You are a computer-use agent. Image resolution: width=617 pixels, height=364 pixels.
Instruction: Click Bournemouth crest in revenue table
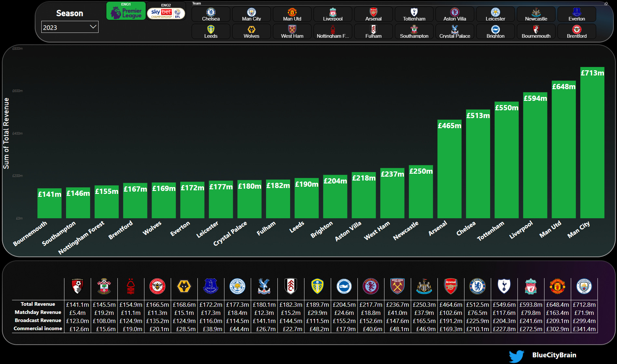(x=77, y=286)
